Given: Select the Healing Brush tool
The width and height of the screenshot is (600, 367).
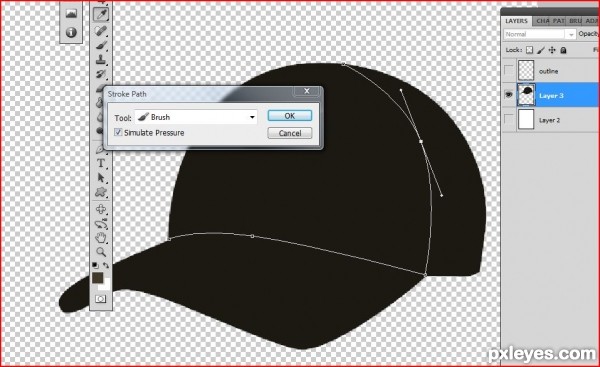Looking at the screenshot, I should pos(101,31).
